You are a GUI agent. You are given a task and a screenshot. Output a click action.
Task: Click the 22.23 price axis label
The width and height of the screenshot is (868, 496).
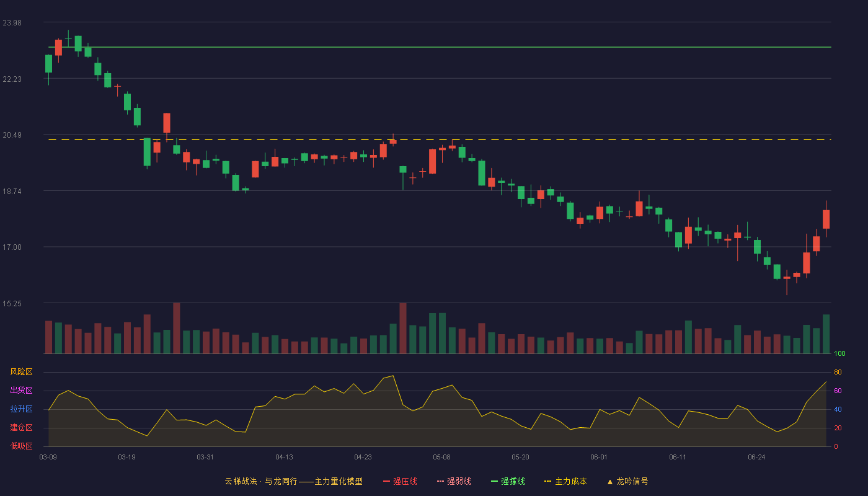pyautogui.click(x=12, y=79)
